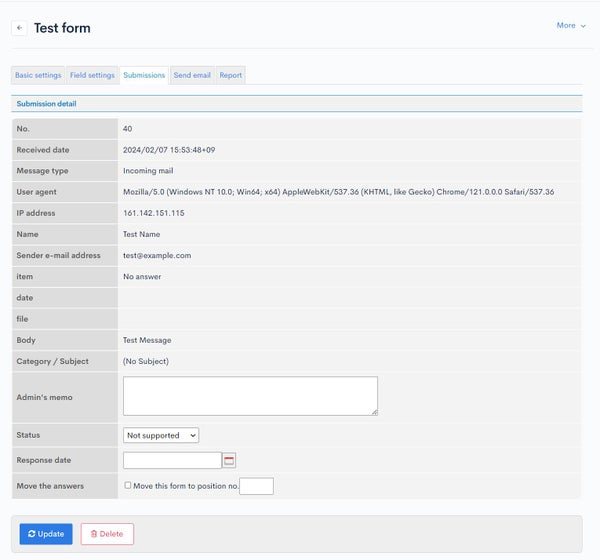Click the Mozilla/5.0 user agent string
The height and width of the screenshot is (560, 600).
338,192
